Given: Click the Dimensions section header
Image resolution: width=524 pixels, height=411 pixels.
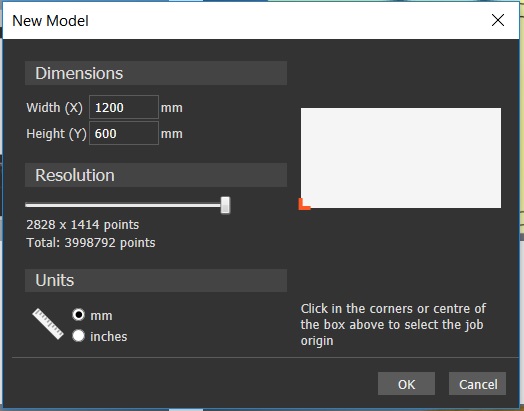Looking at the screenshot, I should pyautogui.click(x=156, y=73).
